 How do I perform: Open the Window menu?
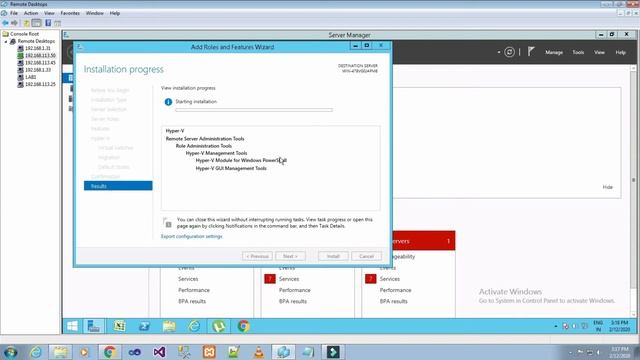[95, 13]
